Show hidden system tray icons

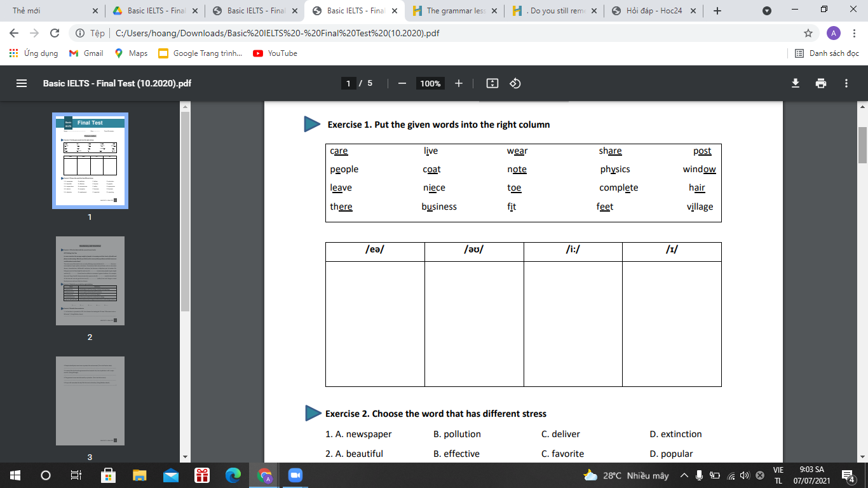pyautogui.click(x=684, y=475)
